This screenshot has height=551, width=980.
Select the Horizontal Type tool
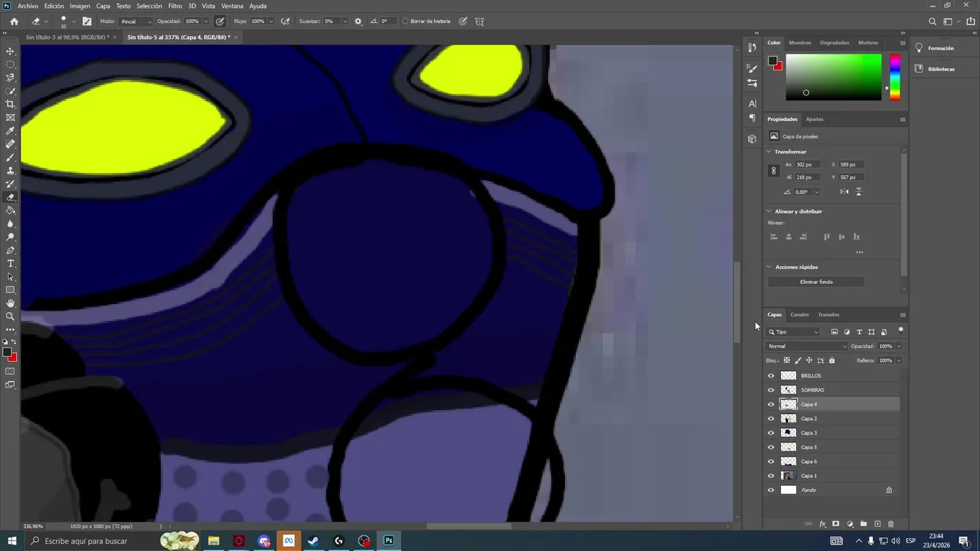point(11,263)
